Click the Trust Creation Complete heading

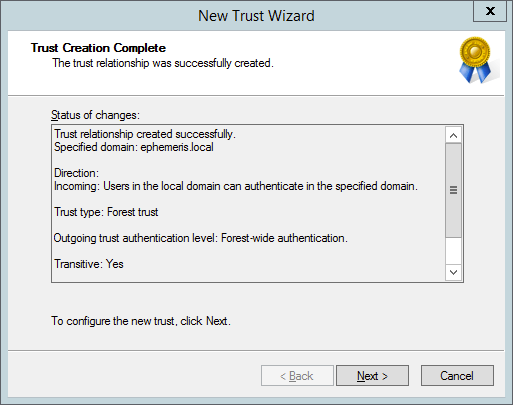click(x=98, y=48)
